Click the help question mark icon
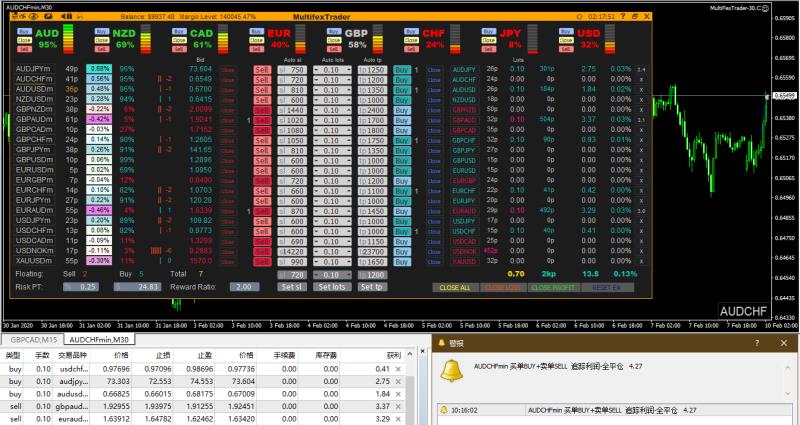Screen dimensions: 800x425 [623, 17]
